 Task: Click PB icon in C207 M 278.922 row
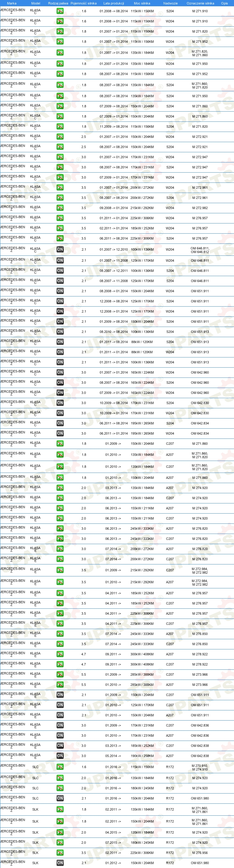tap(60, 664)
